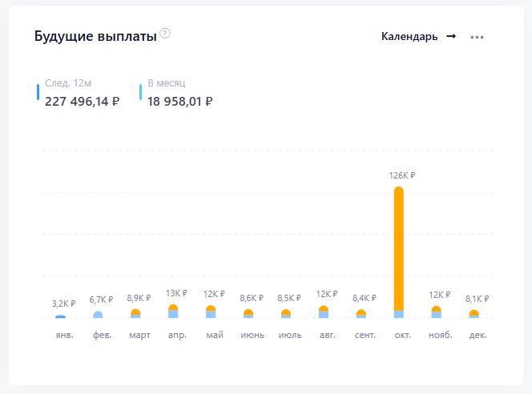Image resolution: width=532 pixels, height=394 pixels.
Task: Click the May payout bar
Action: pos(211,312)
